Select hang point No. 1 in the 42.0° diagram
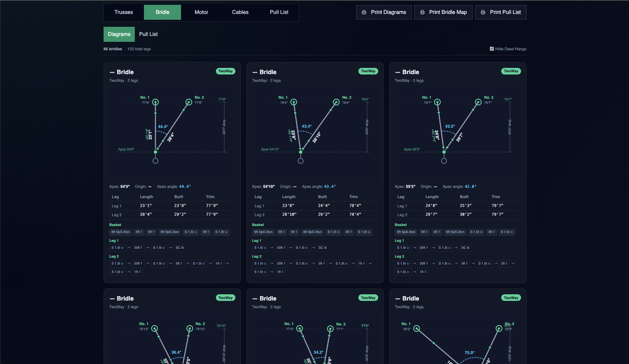 [437, 102]
